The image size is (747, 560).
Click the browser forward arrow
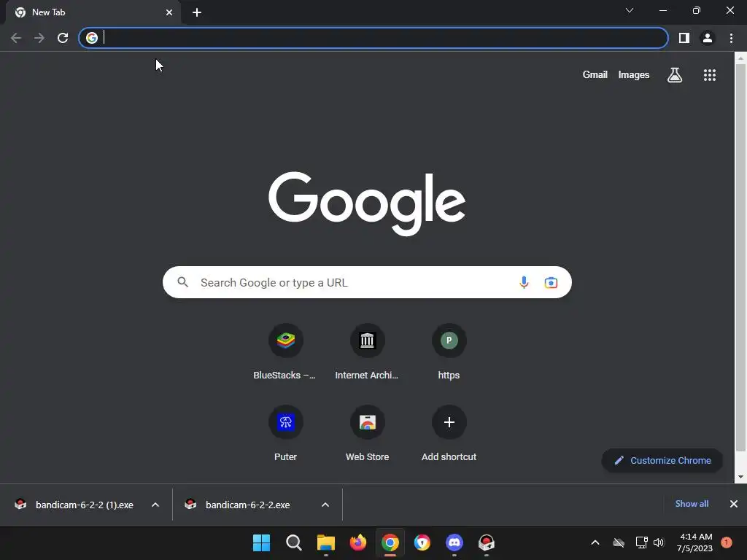[39, 38]
